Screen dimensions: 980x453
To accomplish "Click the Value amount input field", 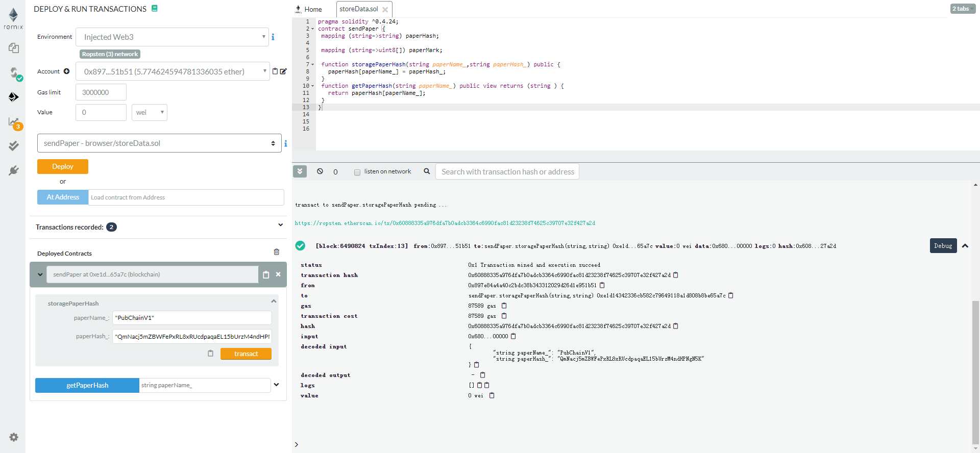I will tap(101, 112).
